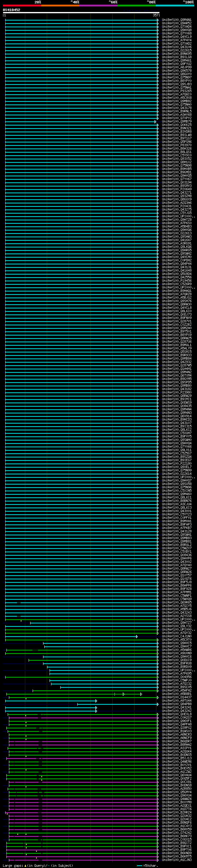Select hit label UniRef100_Q9FYU2

pos(177,64)
